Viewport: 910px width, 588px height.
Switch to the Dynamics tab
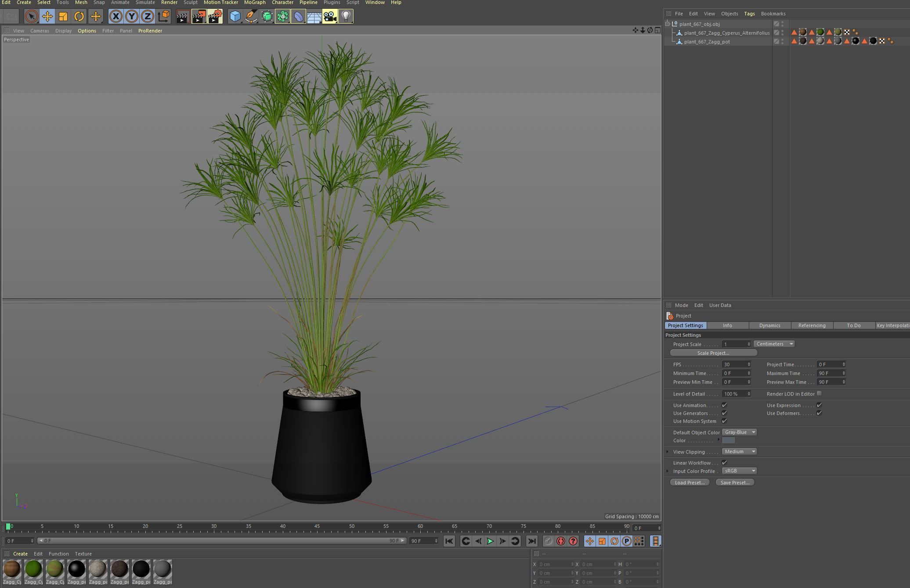click(769, 325)
